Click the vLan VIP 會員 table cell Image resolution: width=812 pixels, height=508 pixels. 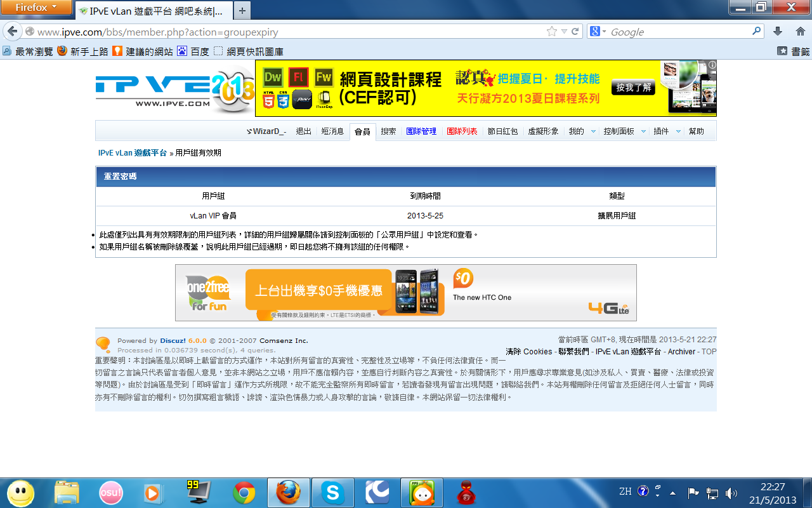[x=213, y=216]
